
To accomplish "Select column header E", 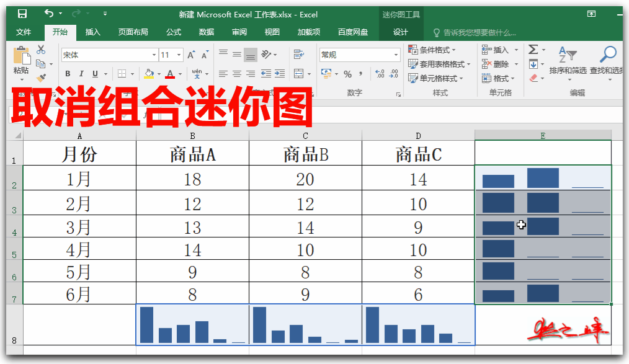I will click(x=543, y=136).
